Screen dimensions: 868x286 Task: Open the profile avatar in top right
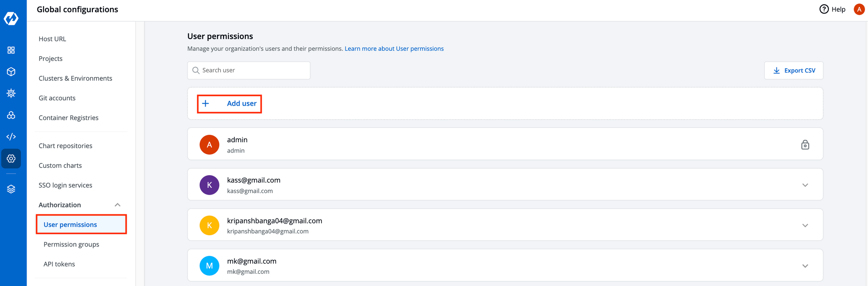coord(859,9)
